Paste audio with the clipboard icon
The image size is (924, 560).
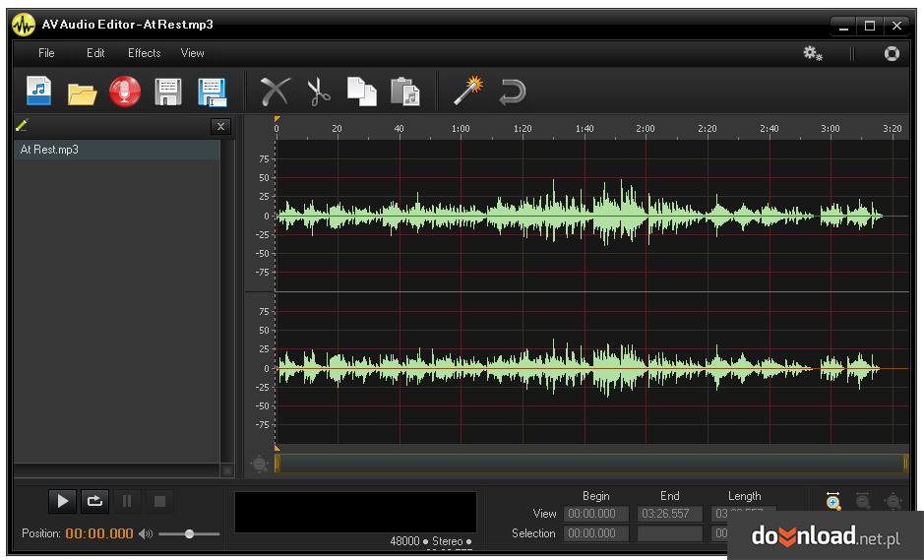coord(405,92)
